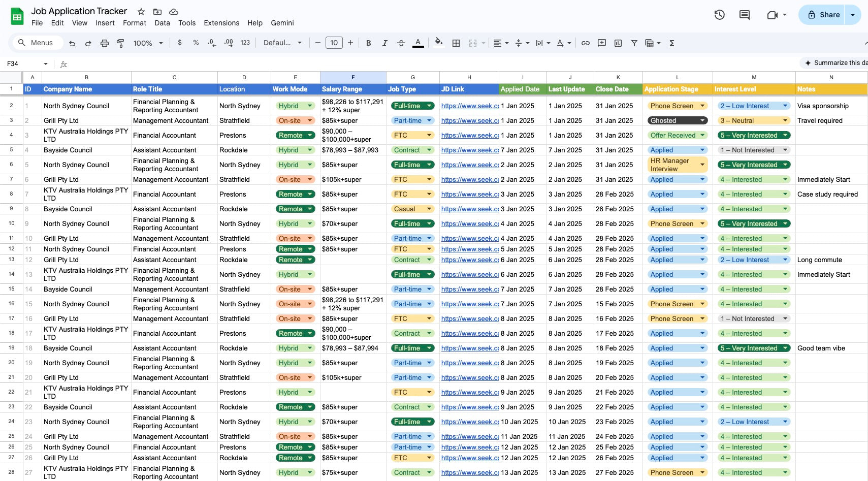Open the zoom level dropdown
The image size is (868, 481).
(x=147, y=43)
